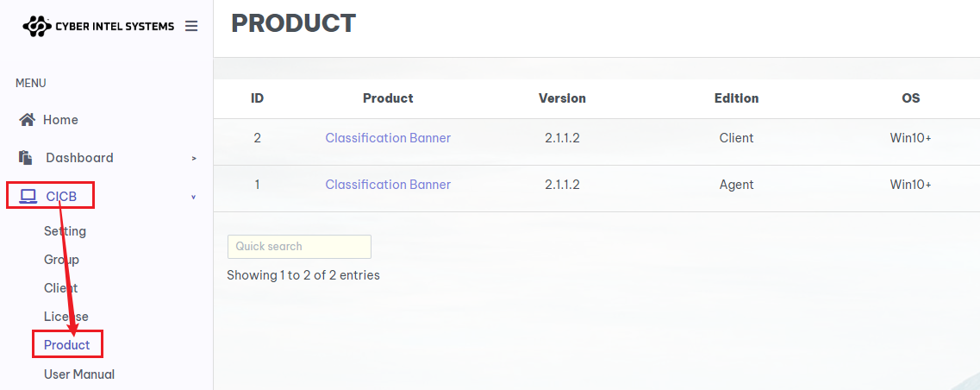Click the Cyber Intel Systems logo
Image resolution: width=980 pixels, height=390 pixels.
point(99,26)
